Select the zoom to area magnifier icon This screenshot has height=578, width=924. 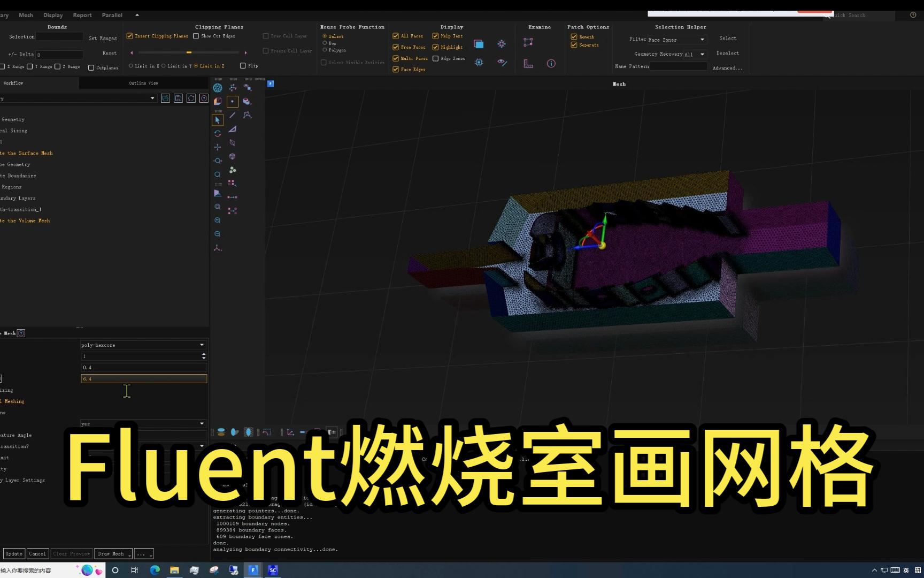click(218, 174)
